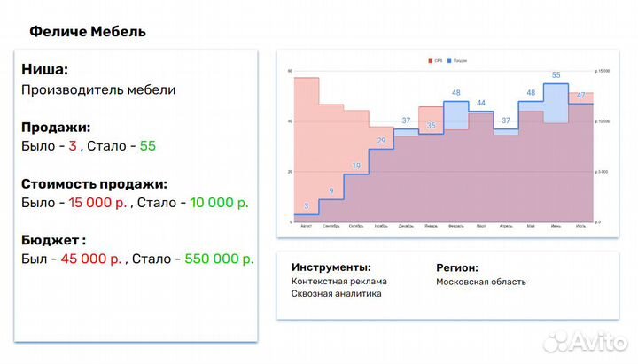Click the 'Инструменты:' heading

(x=331, y=267)
